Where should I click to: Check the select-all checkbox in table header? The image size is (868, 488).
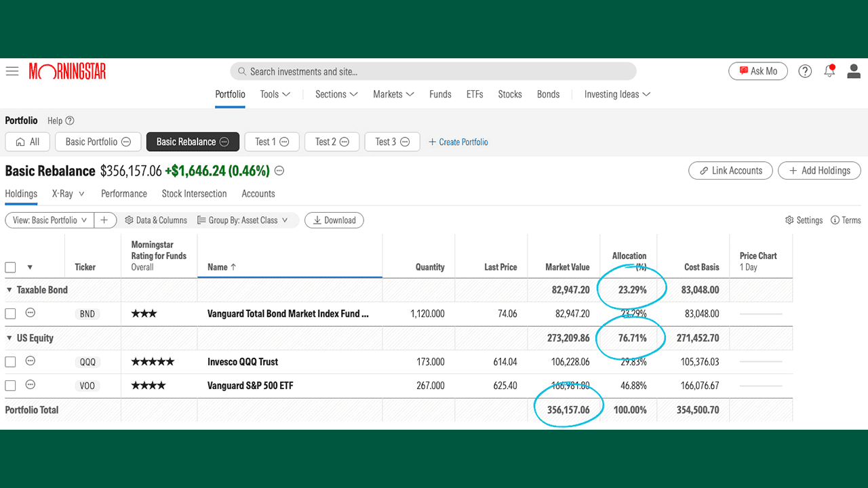point(10,267)
